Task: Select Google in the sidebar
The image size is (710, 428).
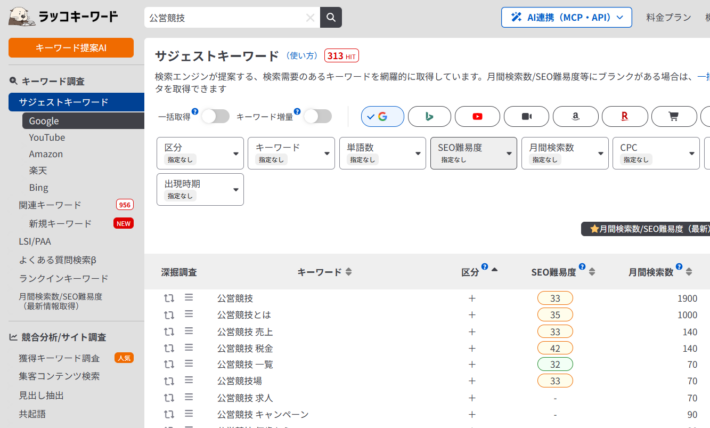Action: [x=83, y=121]
